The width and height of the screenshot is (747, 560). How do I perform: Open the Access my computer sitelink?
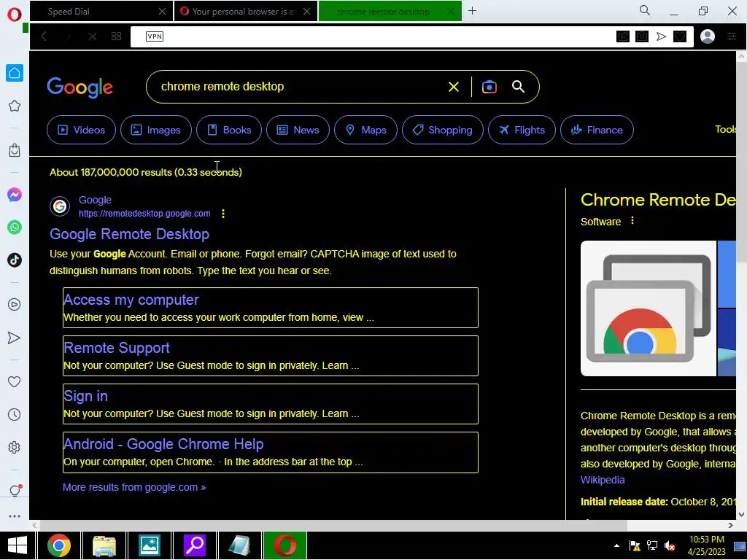[x=131, y=300]
